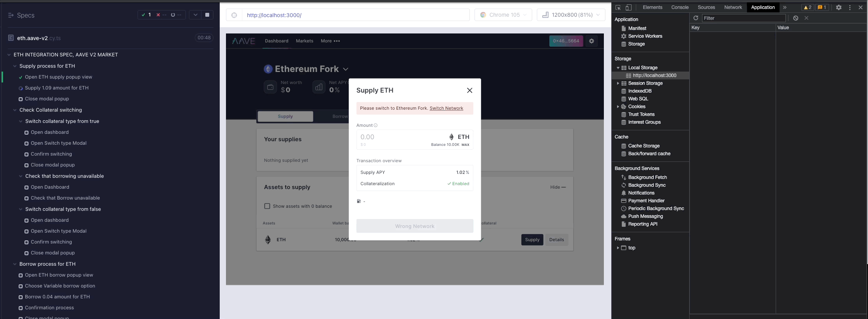
Task: Open IndexedDB storage item
Action: 640,91
